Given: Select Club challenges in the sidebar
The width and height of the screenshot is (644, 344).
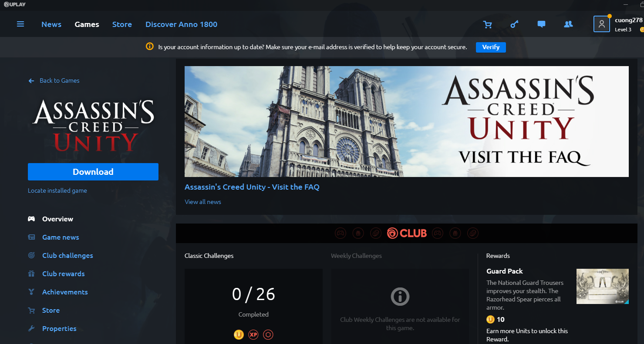Looking at the screenshot, I should [x=67, y=255].
